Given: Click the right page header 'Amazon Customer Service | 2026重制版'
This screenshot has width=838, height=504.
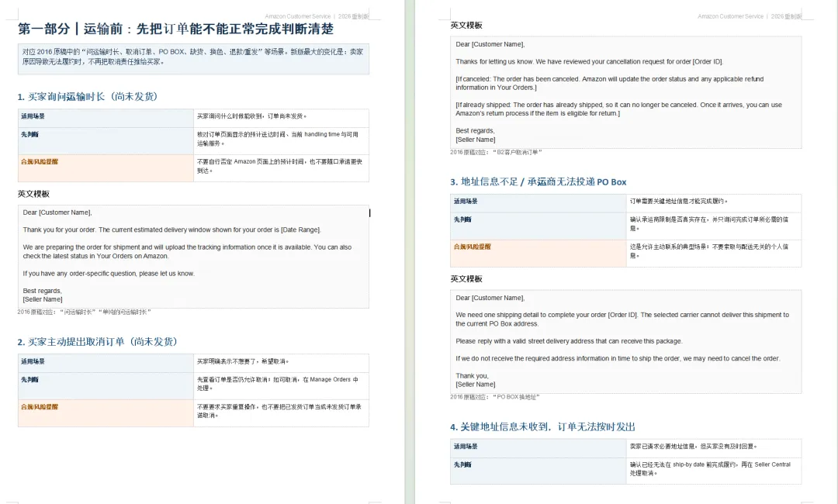Looking at the screenshot, I should click(750, 16).
